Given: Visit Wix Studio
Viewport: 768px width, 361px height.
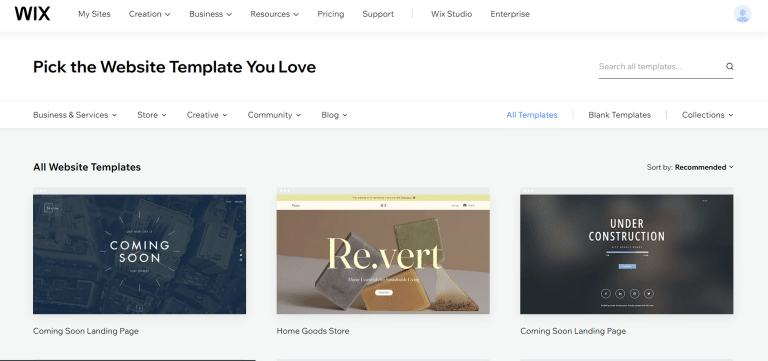Looking at the screenshot, I should pyautogui.click(x=452, y=14).
